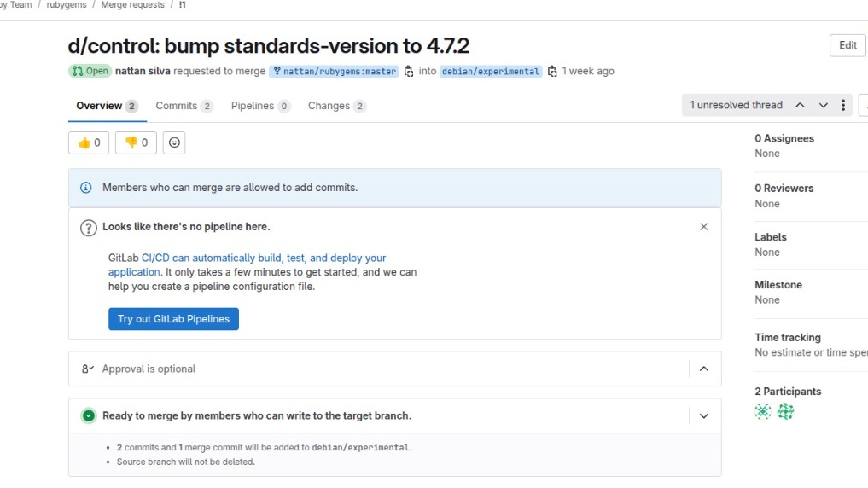Add a thumbs up reaction

point(89,142)
